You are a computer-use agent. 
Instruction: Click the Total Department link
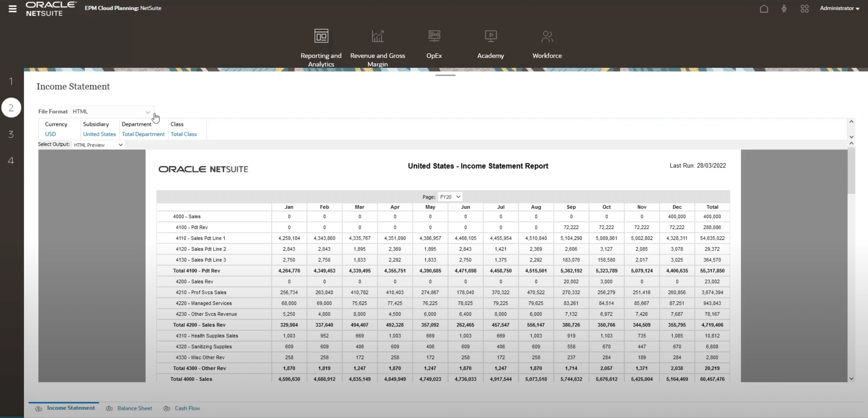click(143, 134)
